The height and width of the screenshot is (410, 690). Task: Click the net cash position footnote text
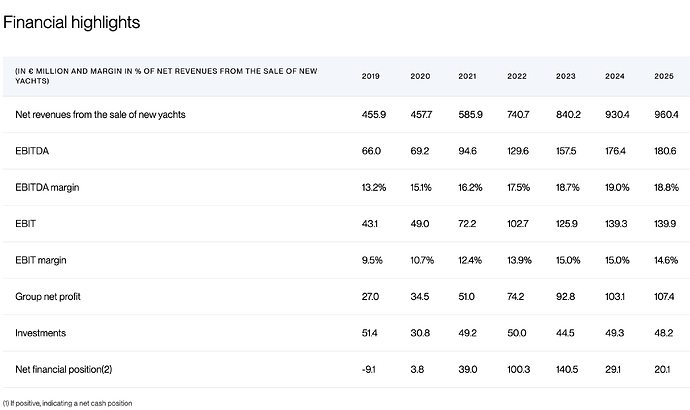67,403
